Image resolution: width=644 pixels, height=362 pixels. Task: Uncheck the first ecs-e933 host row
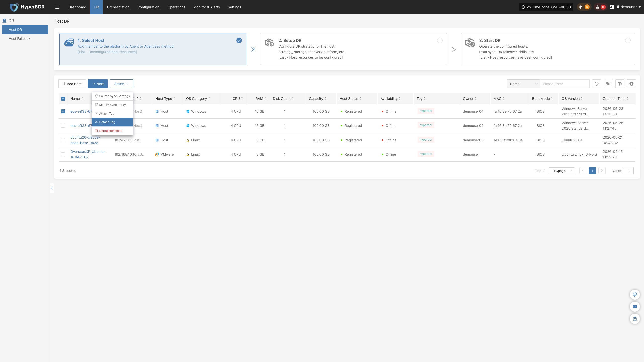pos(63,111)
